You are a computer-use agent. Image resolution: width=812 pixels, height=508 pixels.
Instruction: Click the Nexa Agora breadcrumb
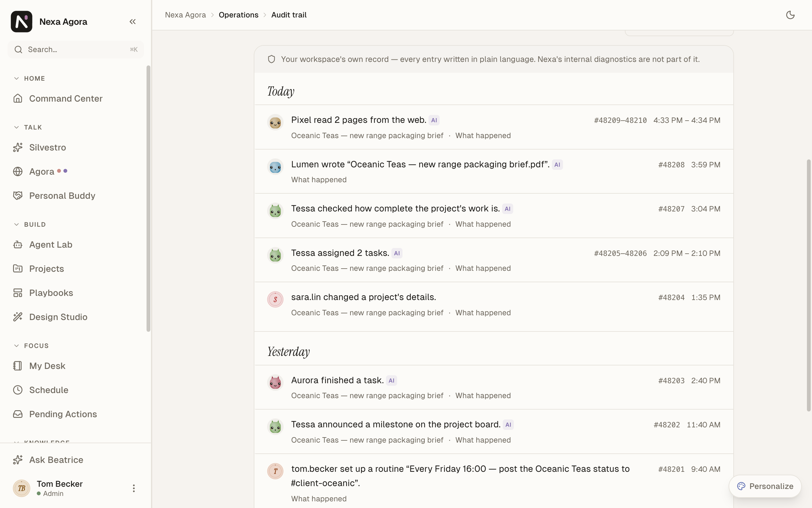pos(185,15)
